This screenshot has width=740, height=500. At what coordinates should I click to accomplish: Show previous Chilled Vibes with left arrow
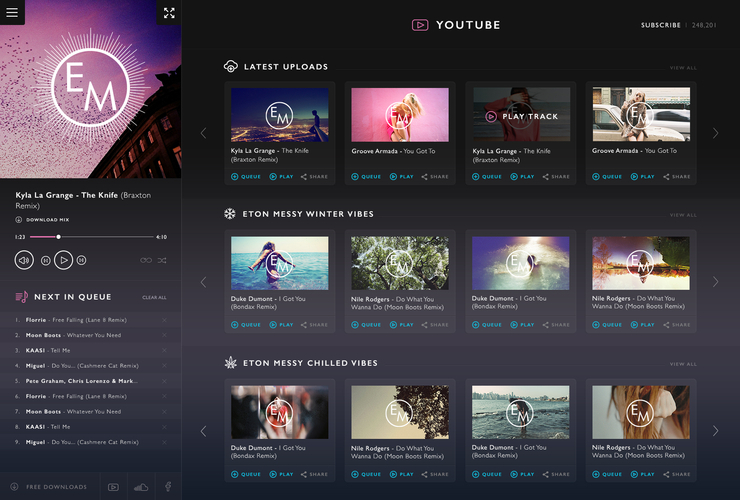click(x=203, y=431)
